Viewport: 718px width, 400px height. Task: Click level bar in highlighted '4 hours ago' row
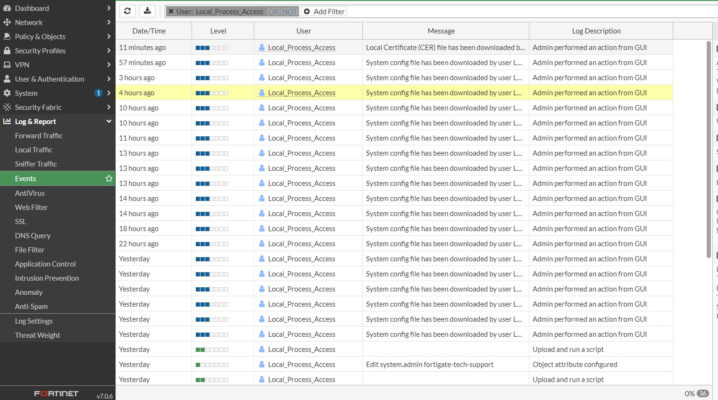212,93
